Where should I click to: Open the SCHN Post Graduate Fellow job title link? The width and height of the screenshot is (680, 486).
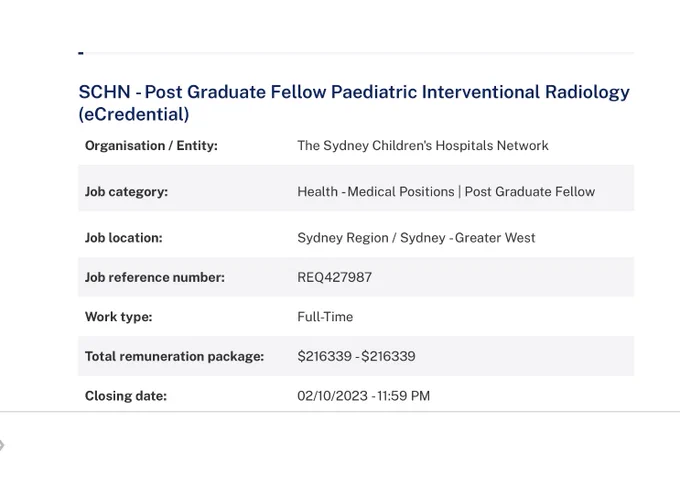click(354, 103)
